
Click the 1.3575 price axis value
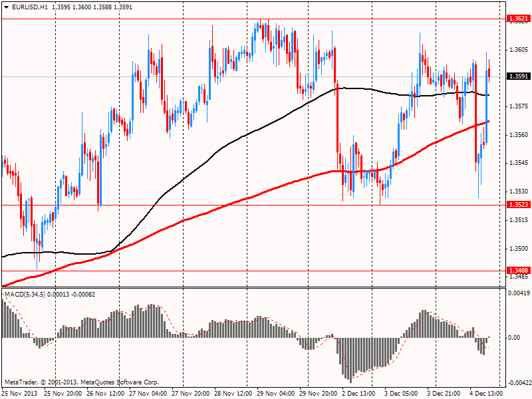coord(519,106)
